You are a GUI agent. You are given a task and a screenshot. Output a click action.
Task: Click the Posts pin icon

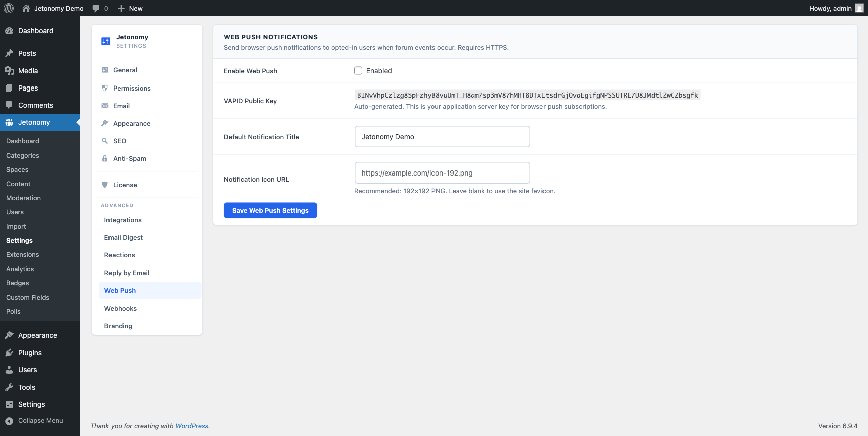point(9,53)
